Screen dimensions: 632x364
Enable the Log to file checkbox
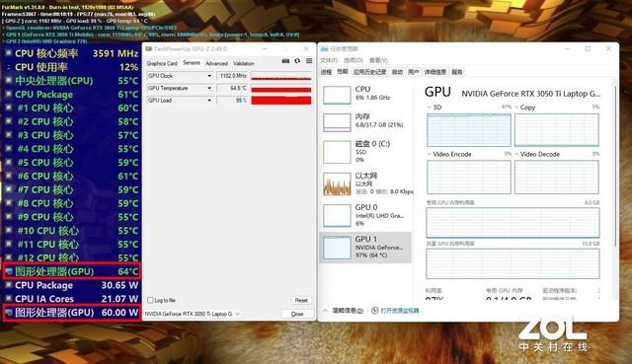click(150, 300)
